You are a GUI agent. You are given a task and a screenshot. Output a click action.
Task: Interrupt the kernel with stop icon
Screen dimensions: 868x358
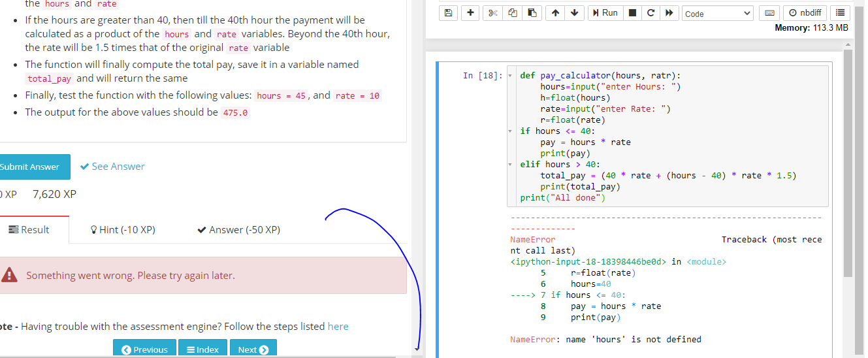(x=632, y=13)
